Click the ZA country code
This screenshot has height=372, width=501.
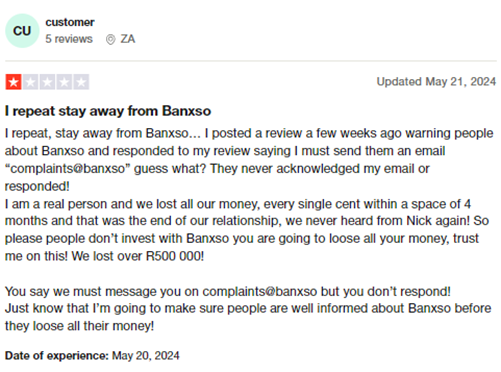pyautogui.click(x=128, y=39)
